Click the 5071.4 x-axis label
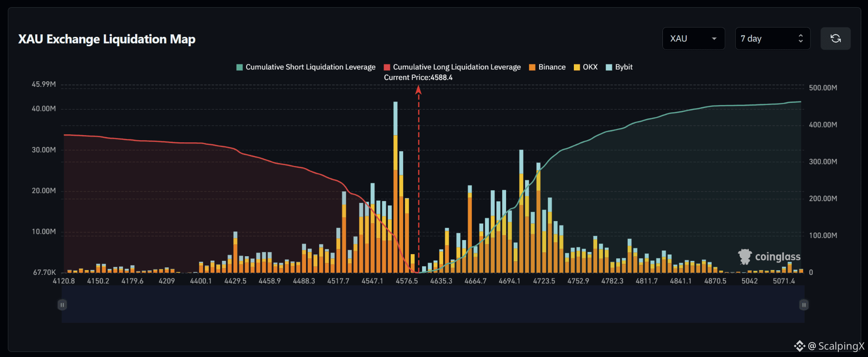Screen dimensions: 868x357 784,281
